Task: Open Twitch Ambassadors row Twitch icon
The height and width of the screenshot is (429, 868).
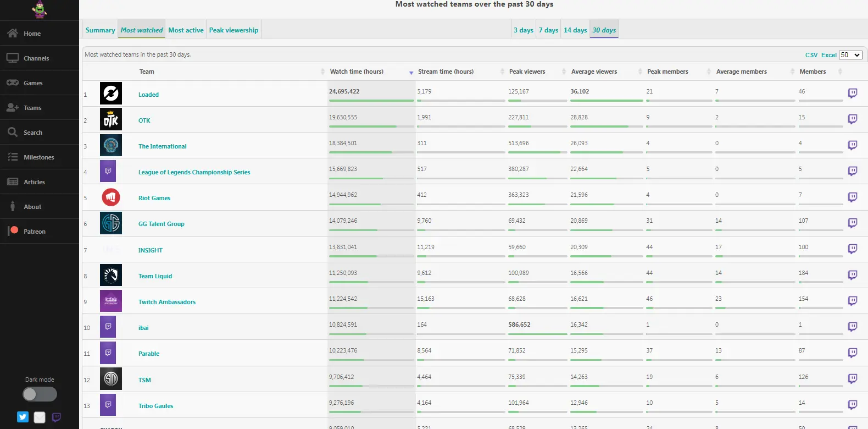Action: (x=853, y=301)
